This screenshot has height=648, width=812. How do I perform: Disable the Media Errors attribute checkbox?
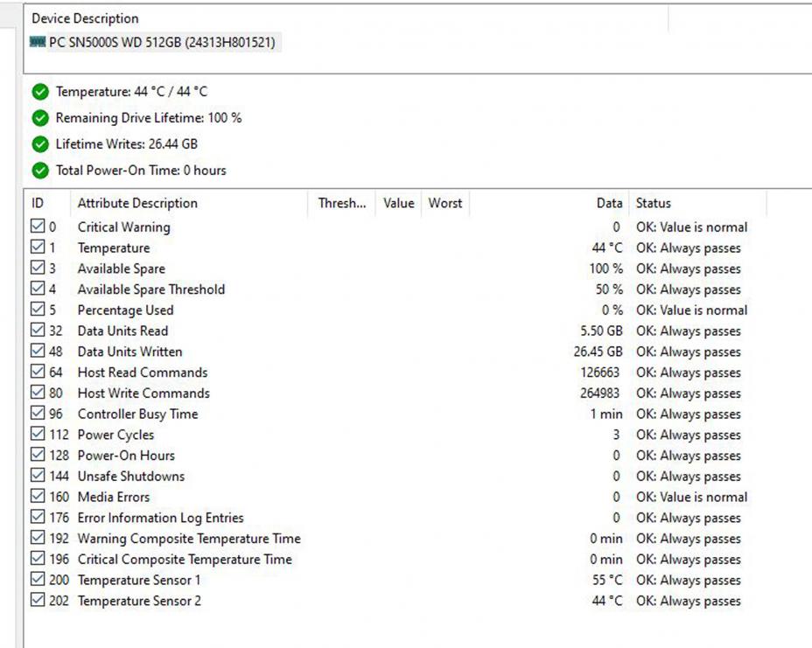pos(38,497)
